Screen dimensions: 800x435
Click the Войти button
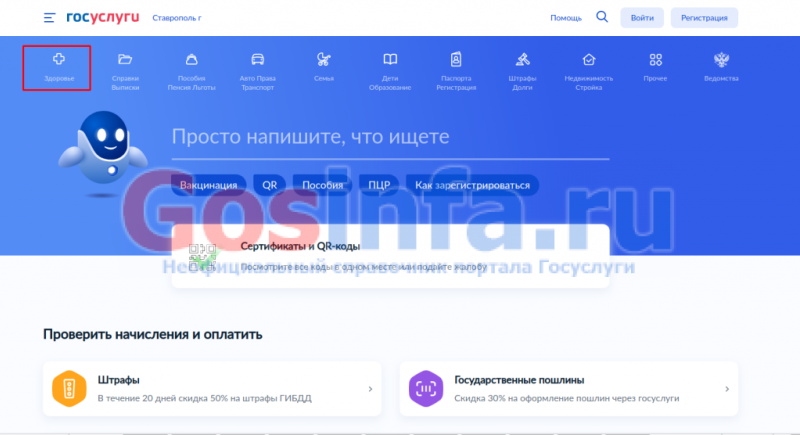click(642, 18)
